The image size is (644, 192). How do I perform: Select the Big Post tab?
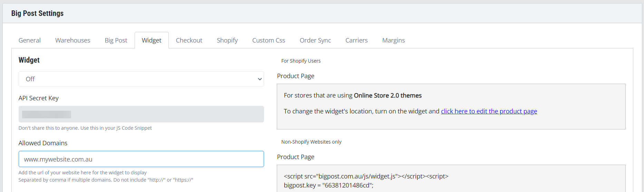click(x=116, y=40)
